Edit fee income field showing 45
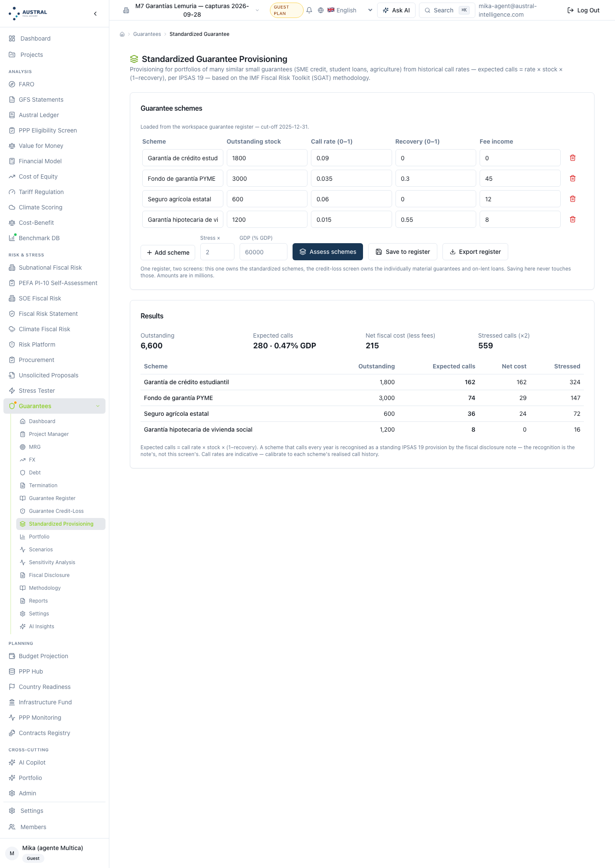 coord(520,178)
